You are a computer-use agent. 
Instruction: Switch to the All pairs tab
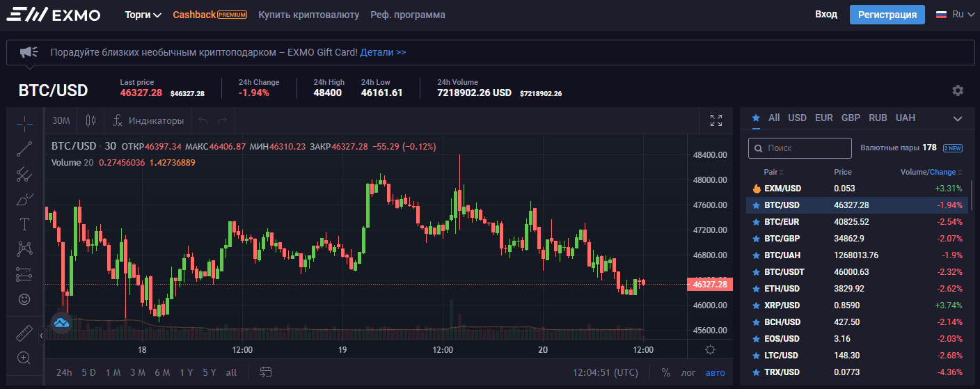pyautogui.click(x=774, y=118)
